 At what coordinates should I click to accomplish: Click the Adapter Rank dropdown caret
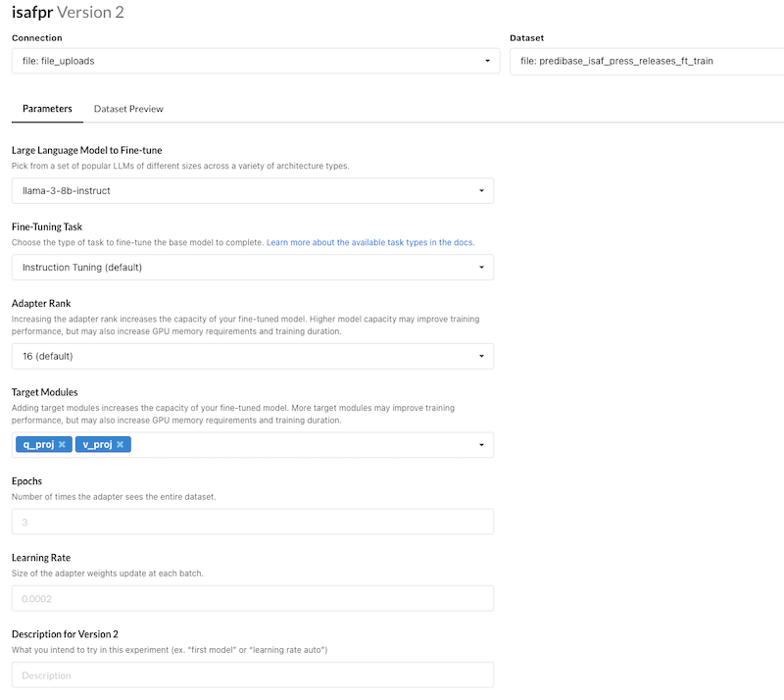click(481, 356)
